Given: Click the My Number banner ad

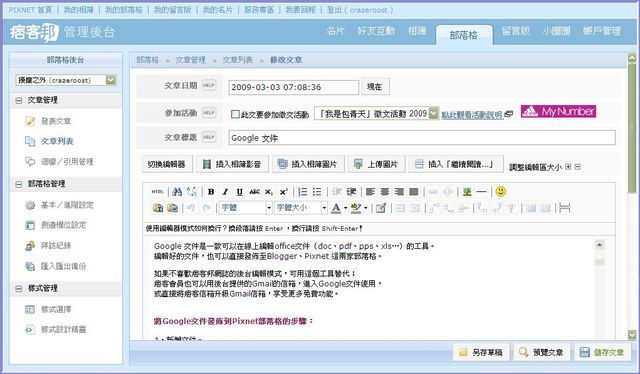Looking at the screenshot, I should (x=558, y=111).
